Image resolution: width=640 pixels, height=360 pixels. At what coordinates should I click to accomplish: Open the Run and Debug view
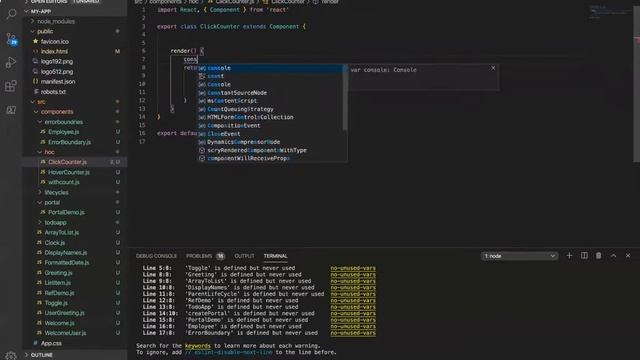click(x=11, y=62)
